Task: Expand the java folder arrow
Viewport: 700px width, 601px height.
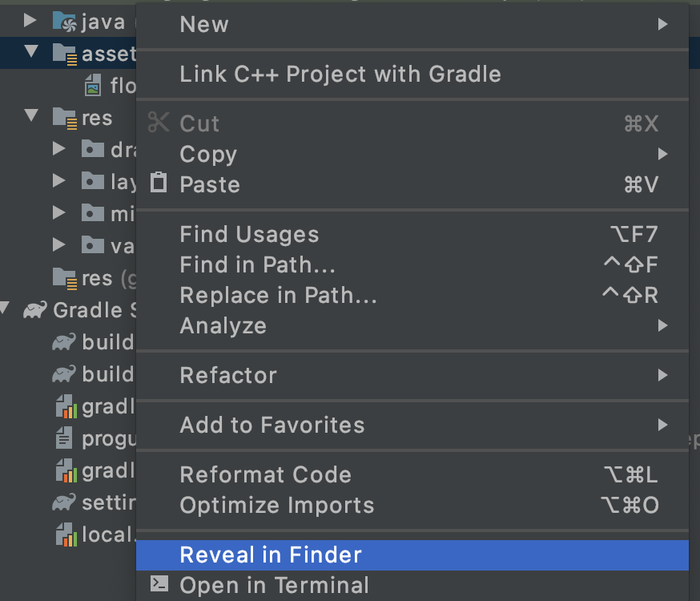Action: (x=32, y=21)
